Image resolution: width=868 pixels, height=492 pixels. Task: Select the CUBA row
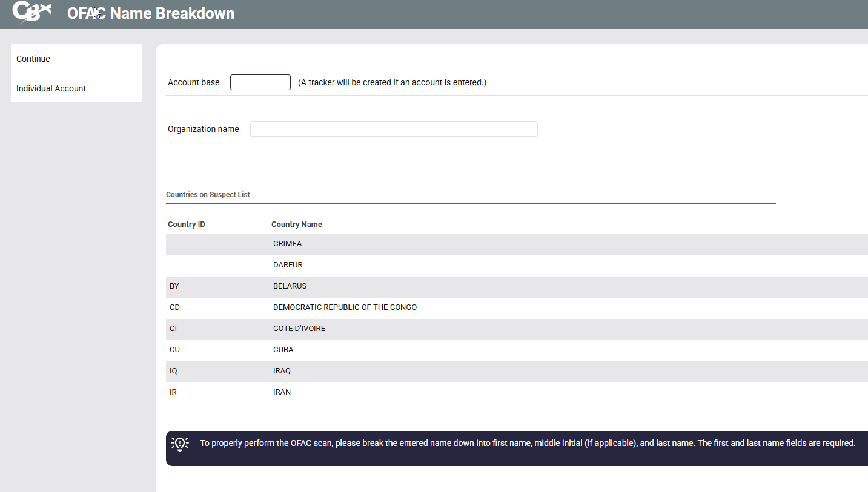point(283,350)
